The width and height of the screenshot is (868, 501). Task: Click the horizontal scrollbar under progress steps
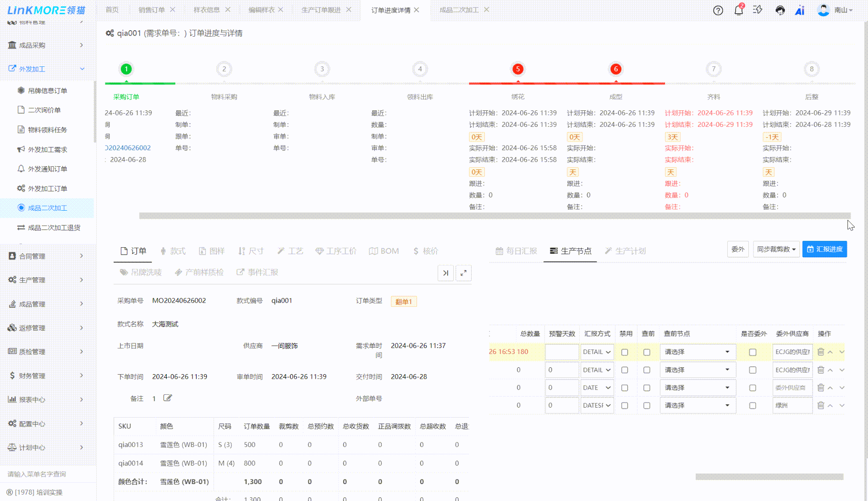point(494,216)
